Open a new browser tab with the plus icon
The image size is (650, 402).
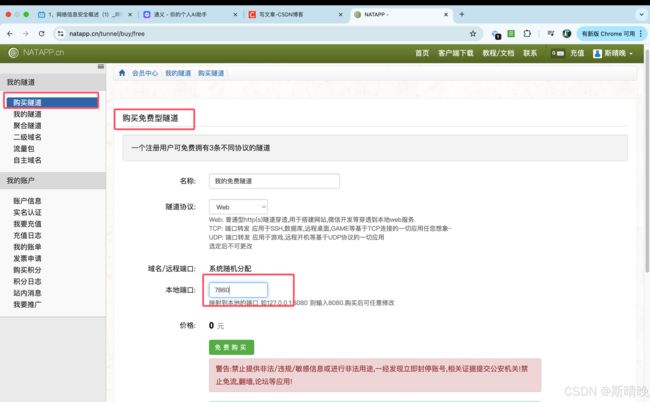click(461, 14)
